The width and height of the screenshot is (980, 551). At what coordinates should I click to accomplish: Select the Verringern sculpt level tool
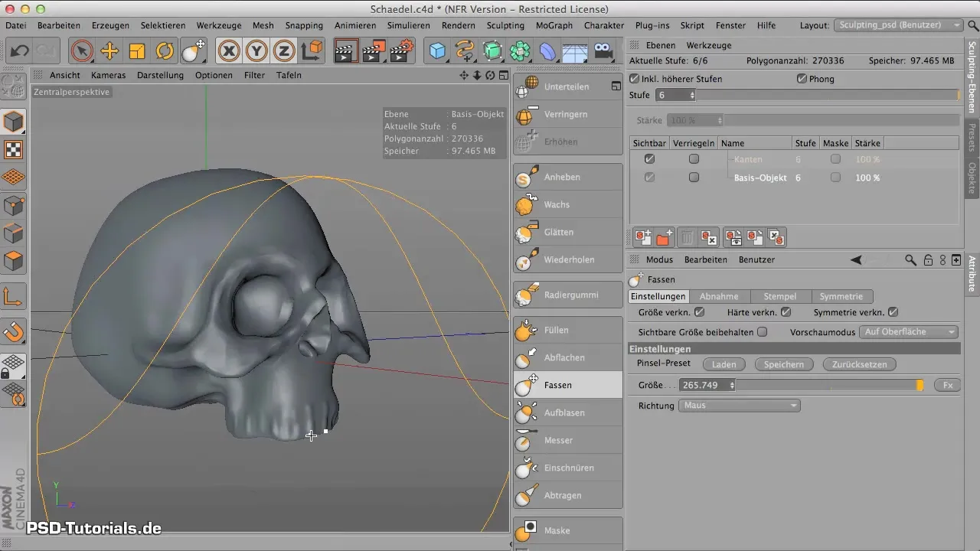(x=567, y=114)
